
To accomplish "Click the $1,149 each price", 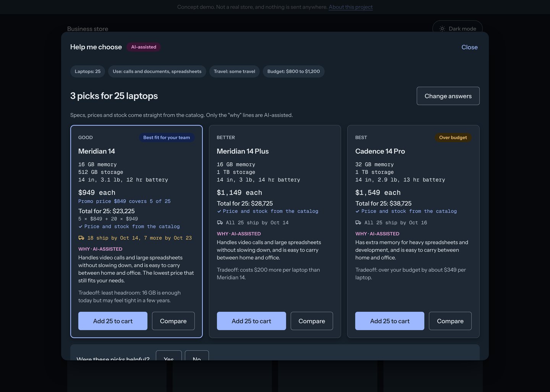I will pyautogui.click(x=239, y=193).
